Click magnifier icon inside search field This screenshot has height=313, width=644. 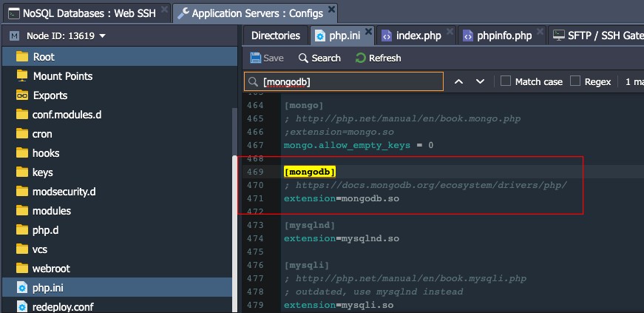[254, 81]
